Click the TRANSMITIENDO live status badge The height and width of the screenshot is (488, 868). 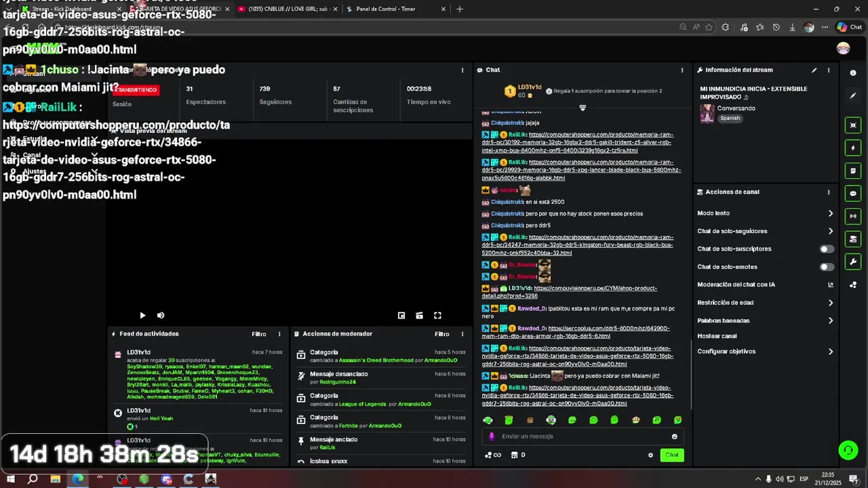[x=136, y=89]
